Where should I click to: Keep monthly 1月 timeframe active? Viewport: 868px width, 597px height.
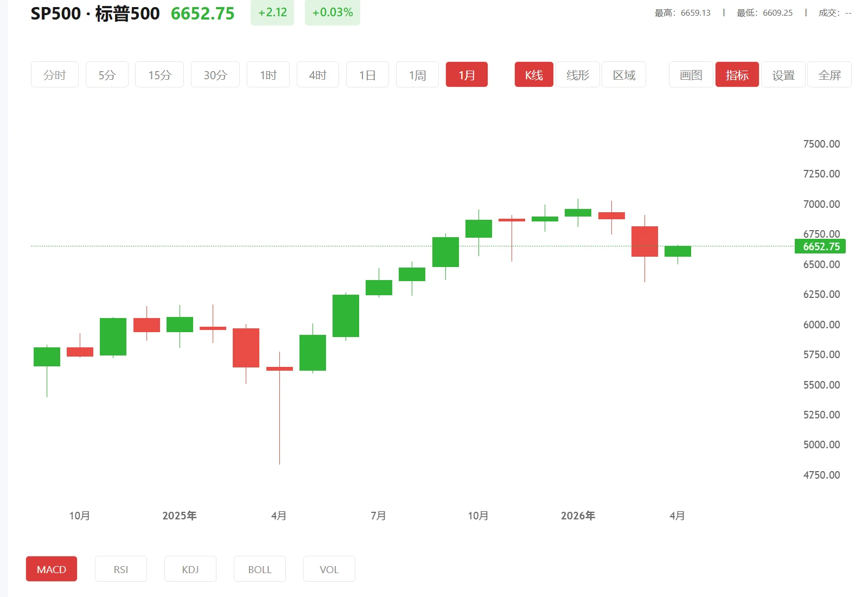467,75
